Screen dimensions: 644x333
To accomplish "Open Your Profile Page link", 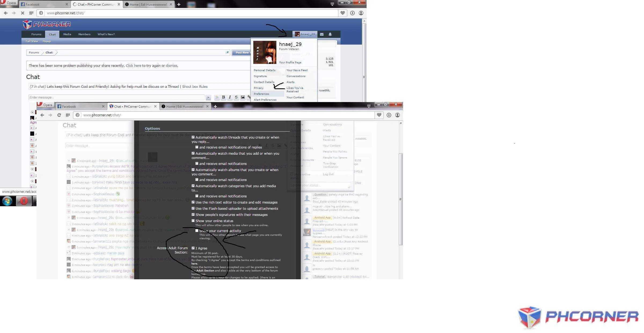I will click(290, 62).
